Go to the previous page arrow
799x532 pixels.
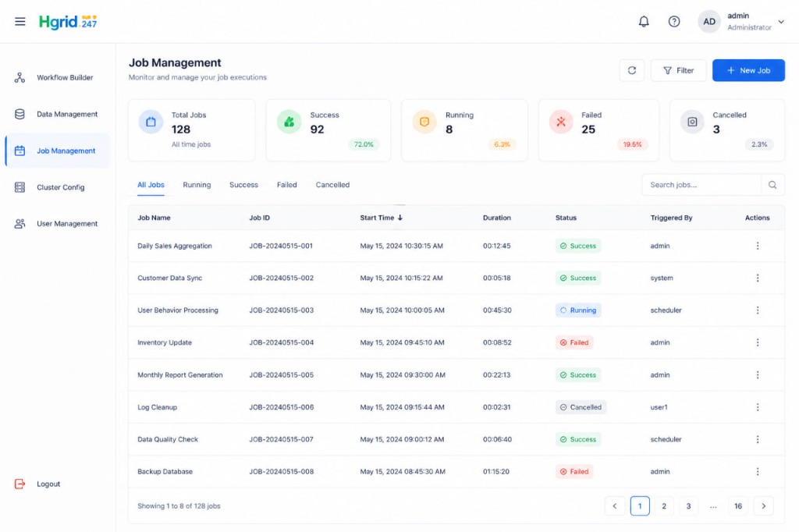pyautogui.click(x=615, y=506)
